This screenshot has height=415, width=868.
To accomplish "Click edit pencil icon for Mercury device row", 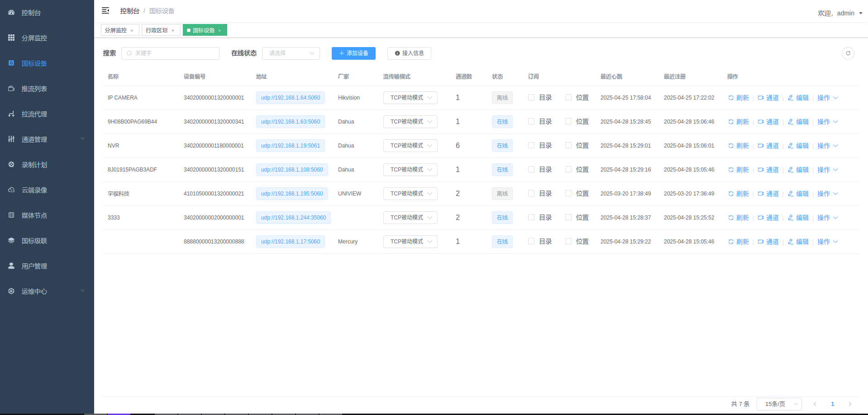I will click(791, 242).
